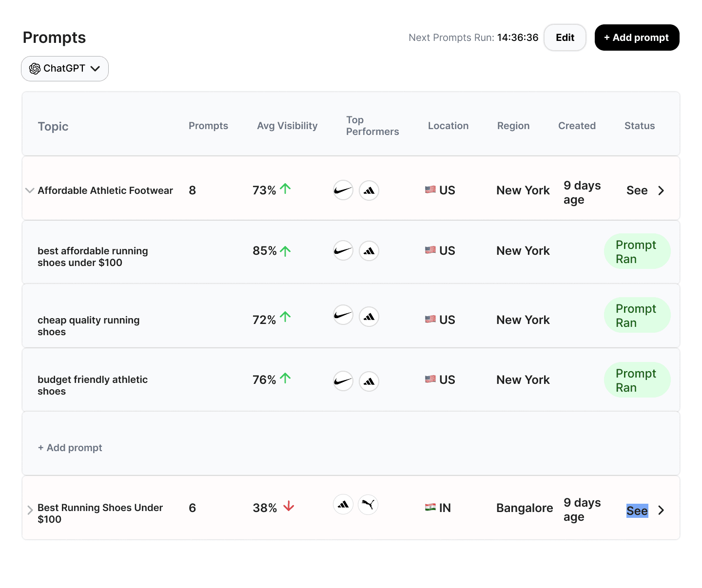Click the 38% visibility value

pyautogui.click(x=265, y=508)
